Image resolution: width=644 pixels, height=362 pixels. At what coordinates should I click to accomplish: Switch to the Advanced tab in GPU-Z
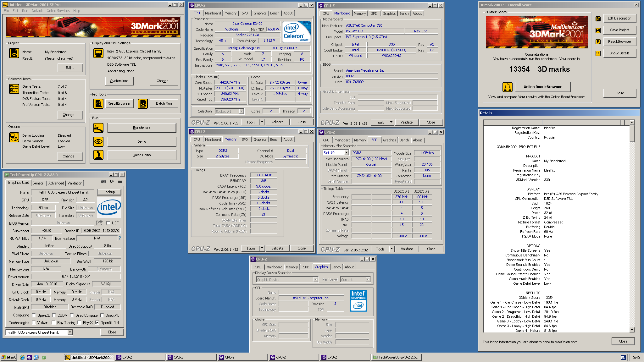(x=56, y=183)
